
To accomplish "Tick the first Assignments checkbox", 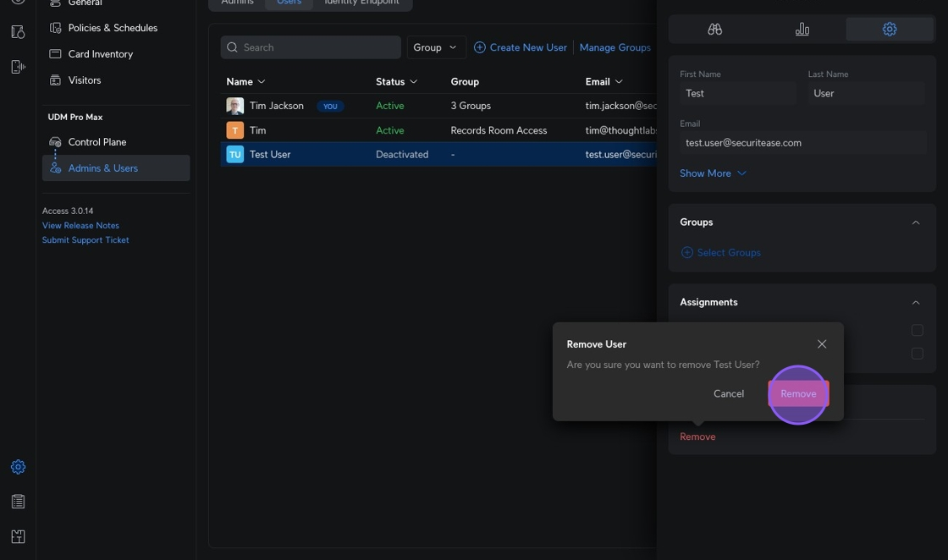I will click(917, 330).
